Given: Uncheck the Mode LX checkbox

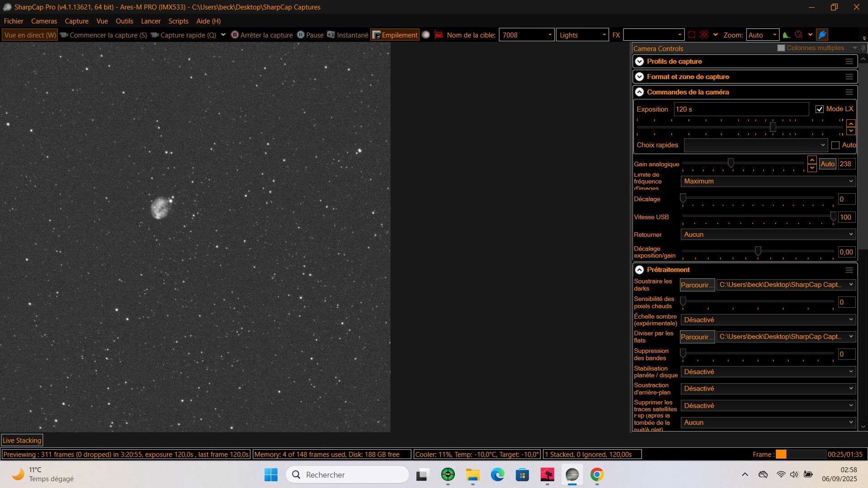Looking at the screenshot, I should (819, 109).
